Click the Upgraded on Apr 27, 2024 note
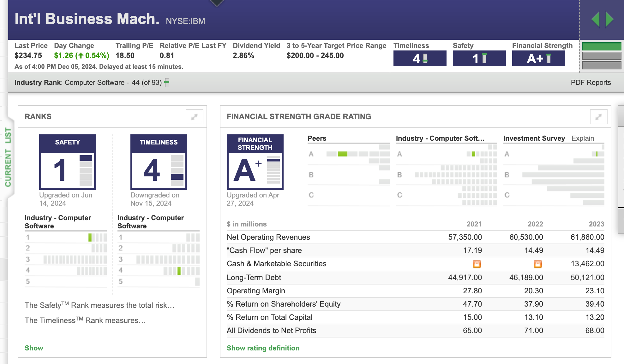 pos(253,199)
